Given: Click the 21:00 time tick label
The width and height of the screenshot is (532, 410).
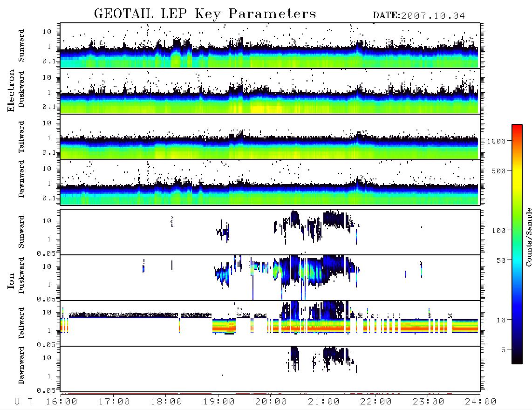Looking at the screenshot, I should point(324,402).
